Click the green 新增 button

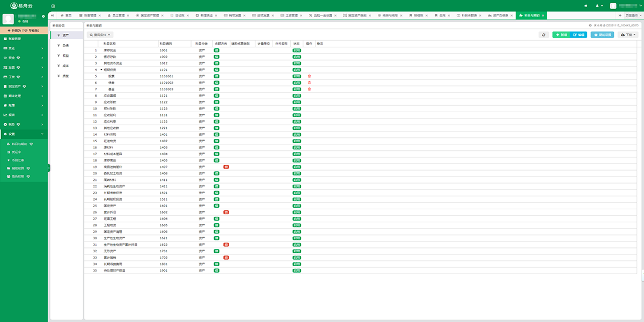[x=561, y=34]
